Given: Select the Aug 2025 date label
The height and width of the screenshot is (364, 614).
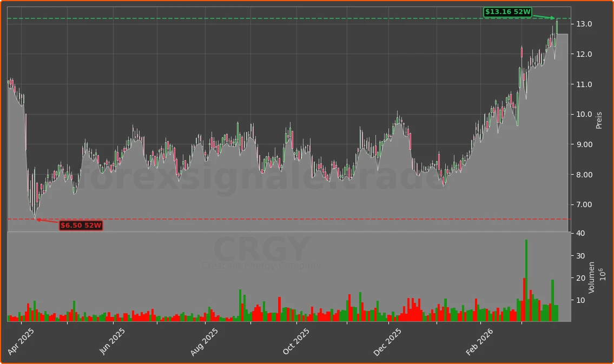Looking at the screenshot, I should [x=204, y=342].
